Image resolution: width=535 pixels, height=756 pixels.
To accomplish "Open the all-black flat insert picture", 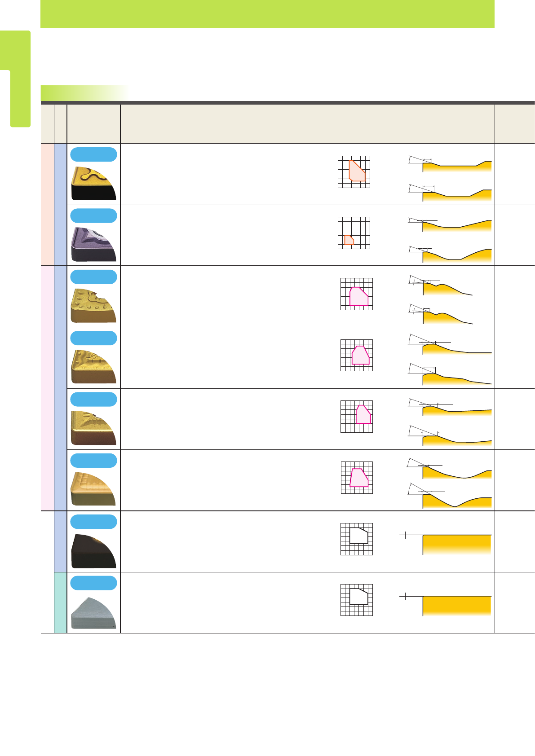I will coord(93,551).
